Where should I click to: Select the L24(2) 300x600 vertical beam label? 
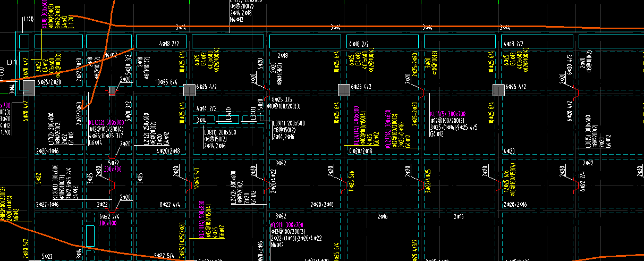coord(234,186)
